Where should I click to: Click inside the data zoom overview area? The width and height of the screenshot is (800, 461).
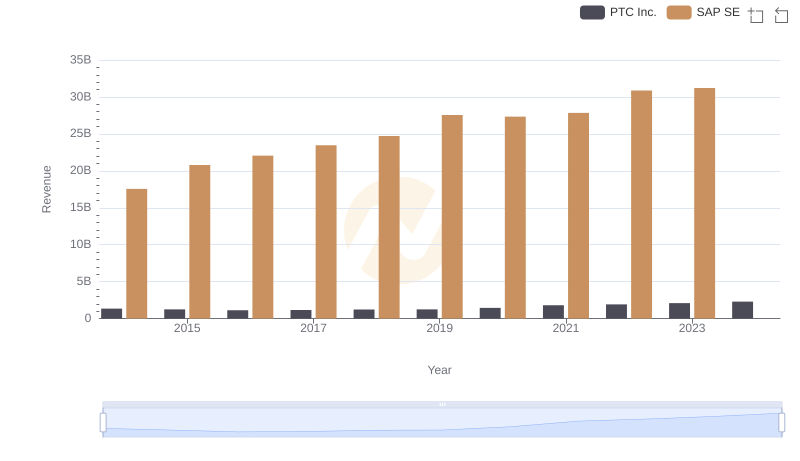442,423
